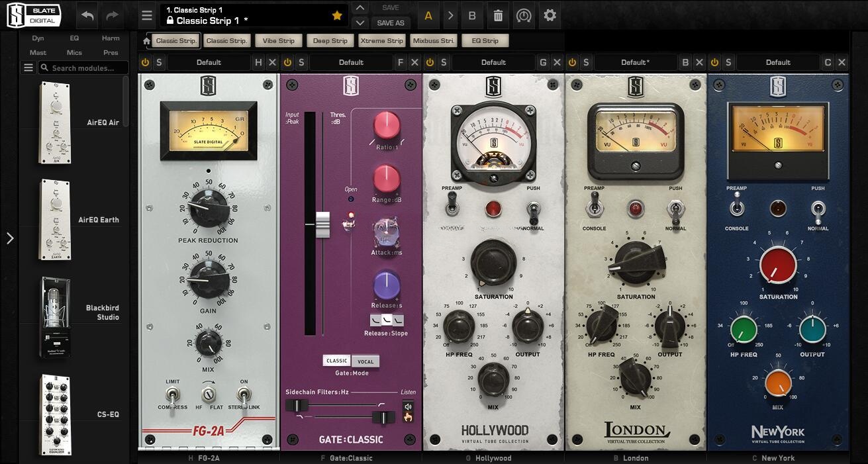Click the flame icon below Listen speaker
Viewport: 868px width, 464px height.
coord(408,418)
